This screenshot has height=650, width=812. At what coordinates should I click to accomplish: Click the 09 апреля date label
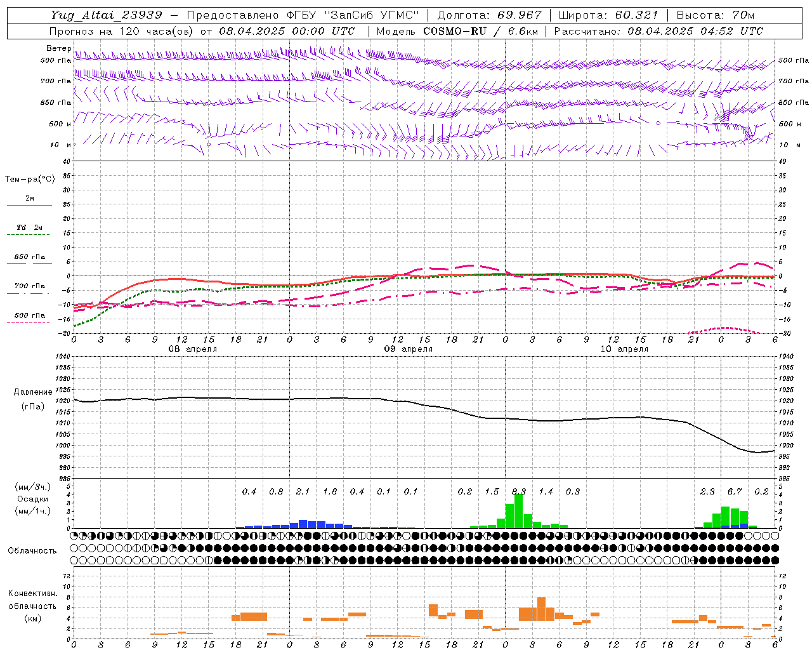[408, 349]
